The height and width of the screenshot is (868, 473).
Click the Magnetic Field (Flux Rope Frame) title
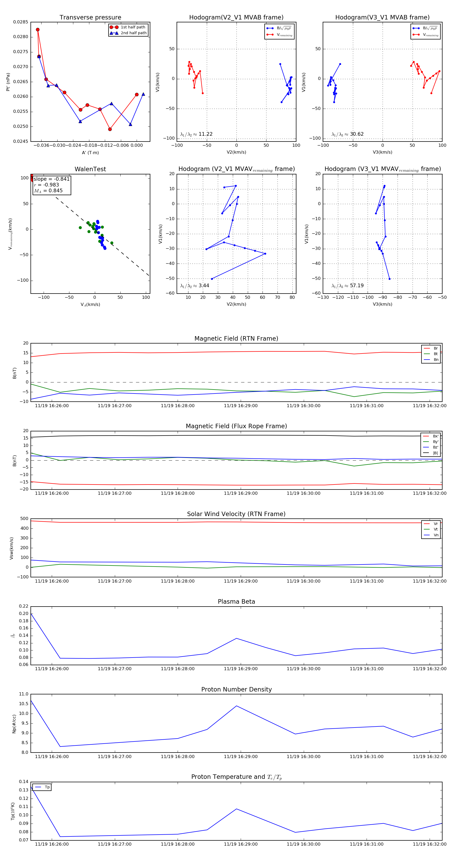(236, 426)
